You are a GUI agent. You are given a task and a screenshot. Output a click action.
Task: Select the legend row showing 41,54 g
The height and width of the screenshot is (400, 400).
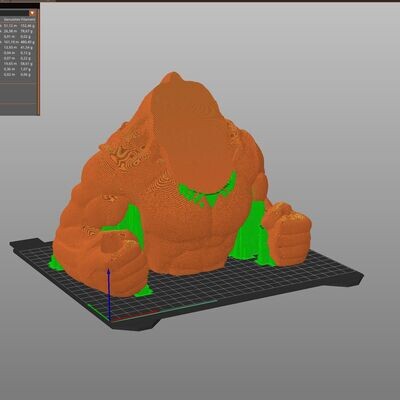pyautogui.click(x=19, y=47)
